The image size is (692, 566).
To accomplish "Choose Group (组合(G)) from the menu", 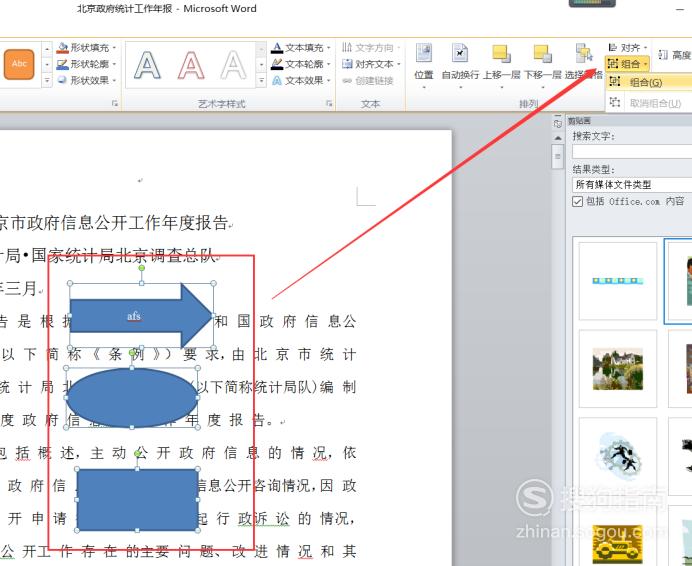I will click(649, 83).
